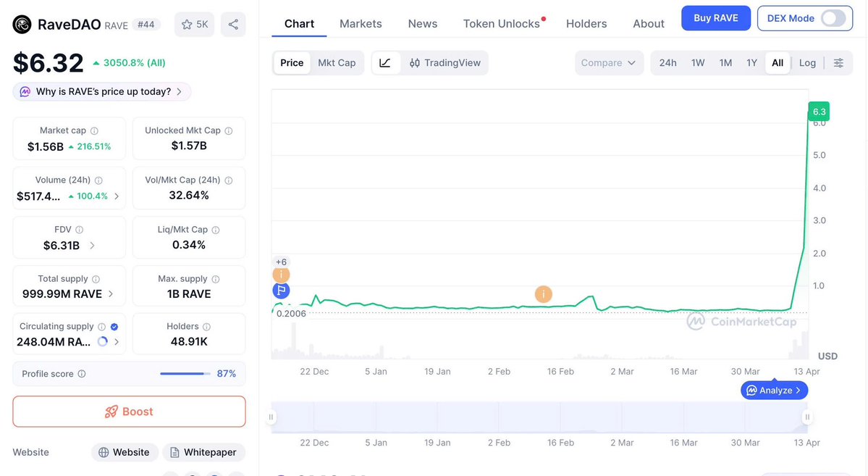Open the share options icon
Viewport: 868px width, 476px height.
[233, 24]
